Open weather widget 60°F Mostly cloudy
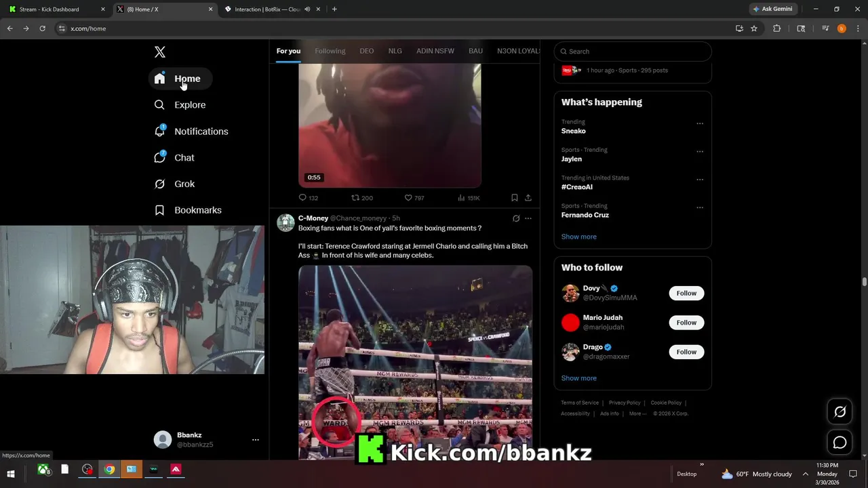The width and height of the screenshot is (868, 488). pyautogui.click(x=756, y=474)
